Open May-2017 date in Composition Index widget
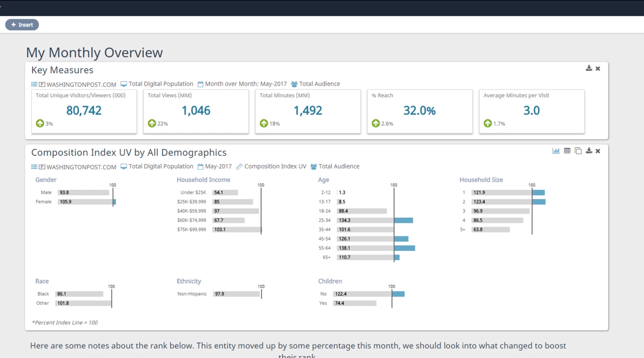Screen dimensions: 644x358 pyautogui.click(x=218, y=166)
